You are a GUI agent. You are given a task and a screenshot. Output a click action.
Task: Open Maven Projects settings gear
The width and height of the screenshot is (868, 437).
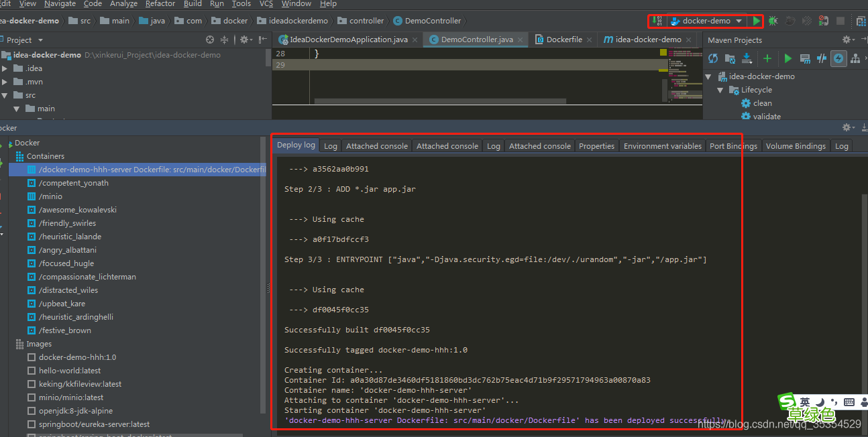847,40
